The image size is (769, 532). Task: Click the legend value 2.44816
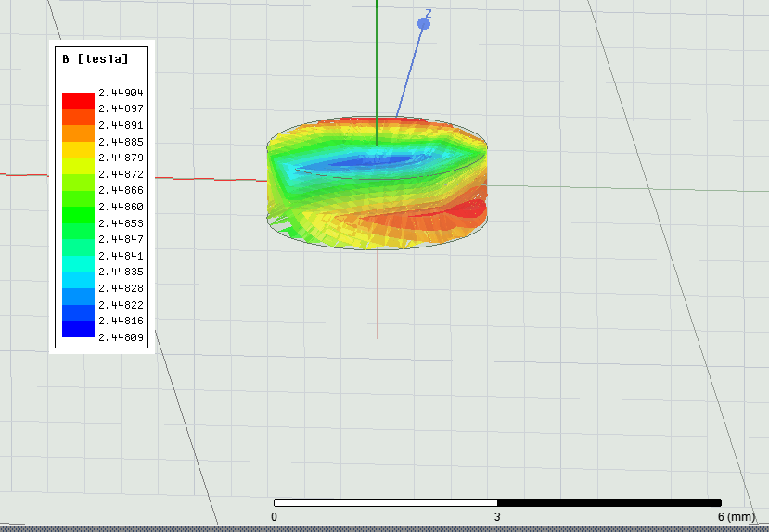point(122,321)
